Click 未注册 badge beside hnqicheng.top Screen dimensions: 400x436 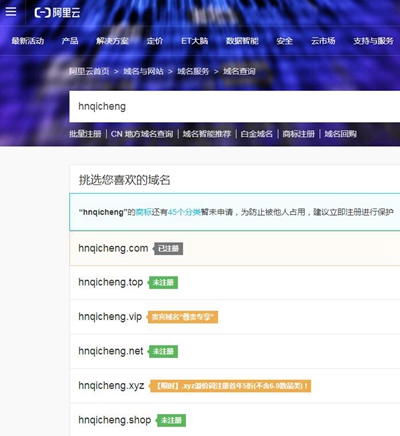(x=163, y=283)
